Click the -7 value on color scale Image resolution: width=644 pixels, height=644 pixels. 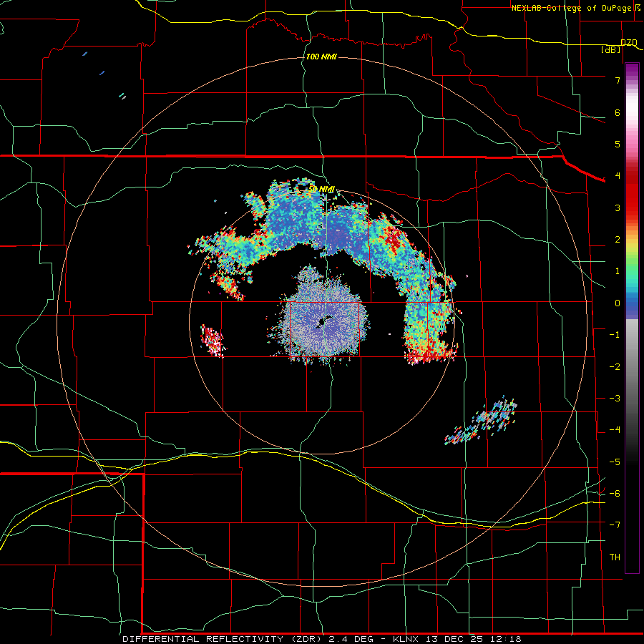point(615,525)
